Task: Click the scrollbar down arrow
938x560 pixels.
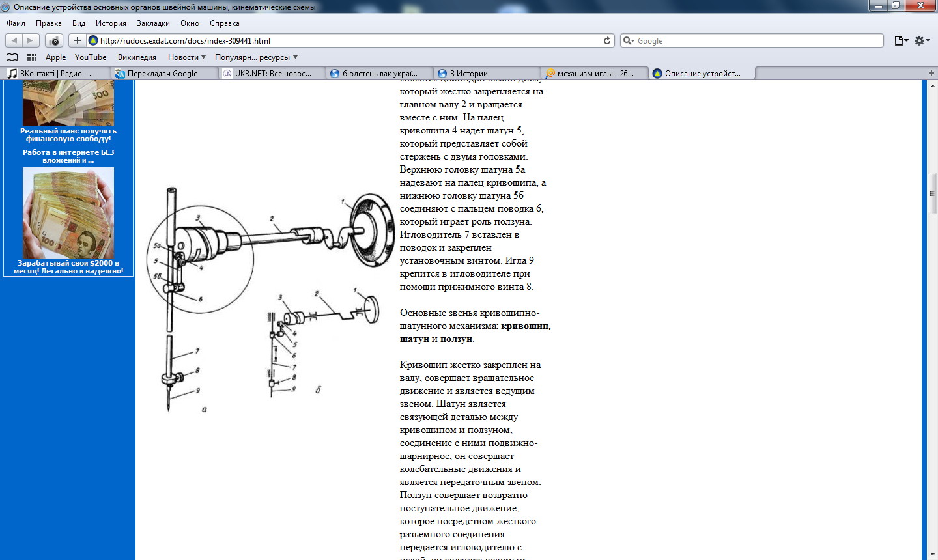Action: pyautogui.click(x=932, y=555)
